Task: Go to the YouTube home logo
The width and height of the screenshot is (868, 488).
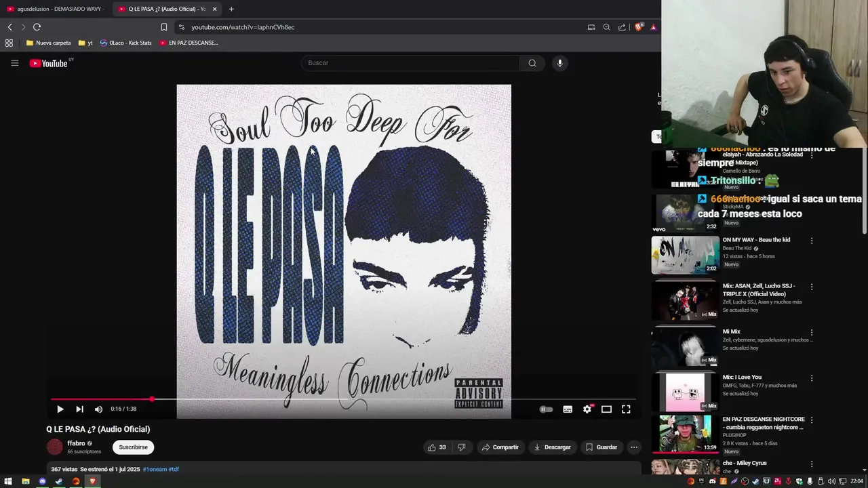Action: pyautogui.click(x=50, y=63)
